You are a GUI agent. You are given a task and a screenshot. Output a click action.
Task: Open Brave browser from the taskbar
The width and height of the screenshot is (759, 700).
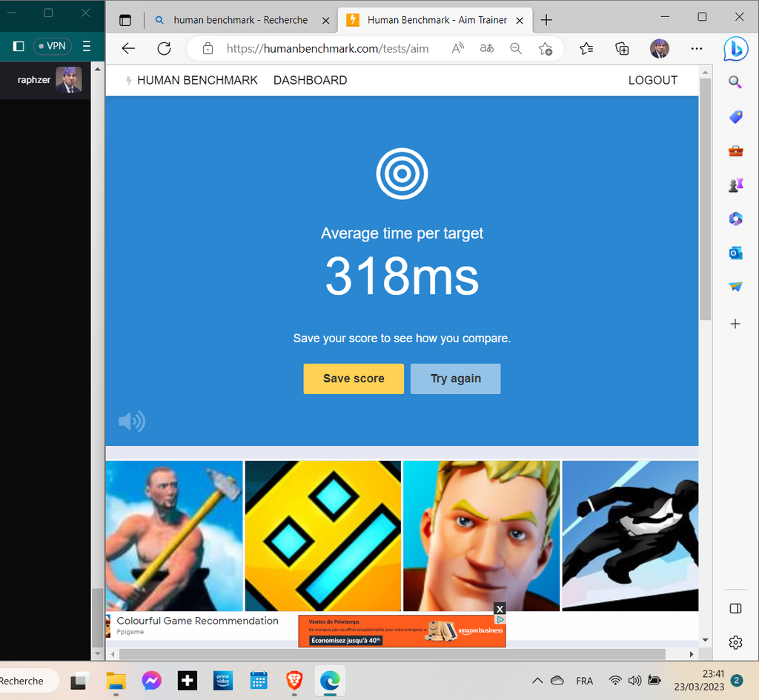pos(294,680)
